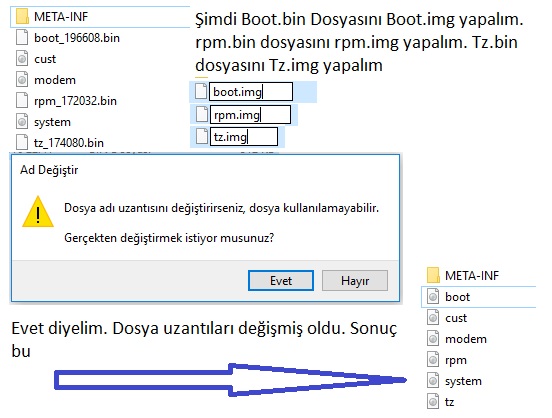
Task: Click the modem disc image icon in left list
Action: (22, 80)
